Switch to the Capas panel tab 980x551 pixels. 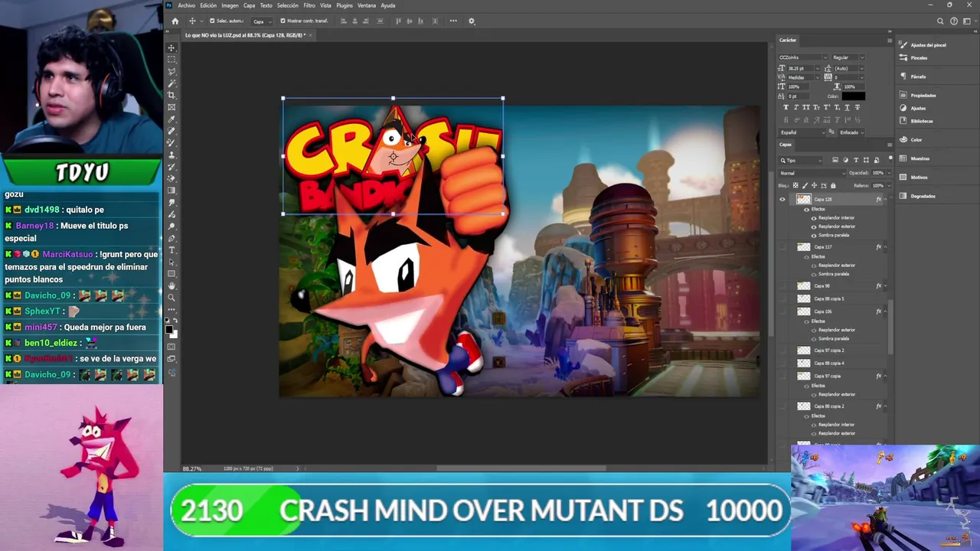coord(786,145)
